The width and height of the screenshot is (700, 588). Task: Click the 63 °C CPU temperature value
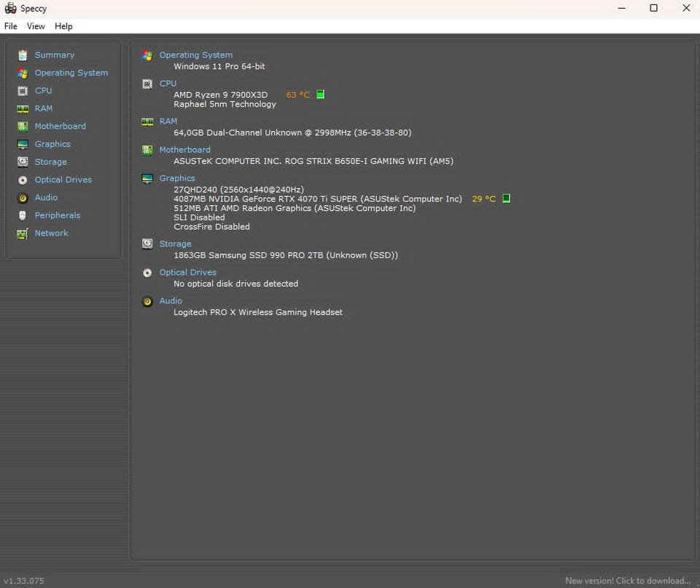(297, 95)
